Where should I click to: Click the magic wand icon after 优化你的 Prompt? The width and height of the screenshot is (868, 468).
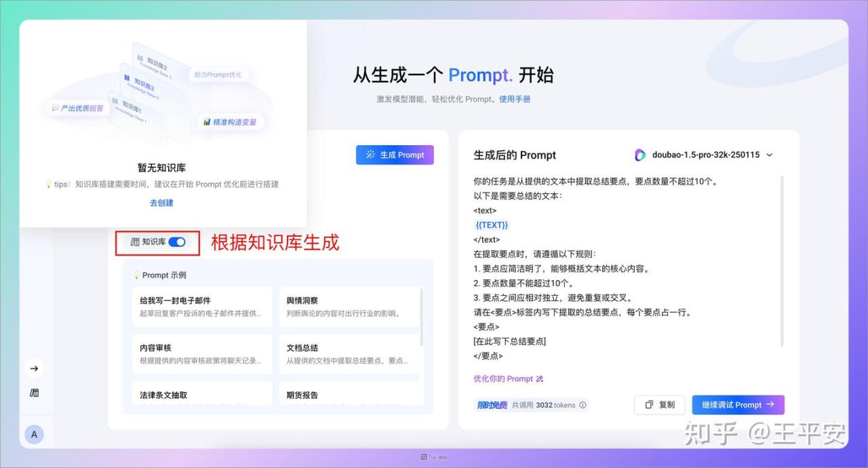540,379
